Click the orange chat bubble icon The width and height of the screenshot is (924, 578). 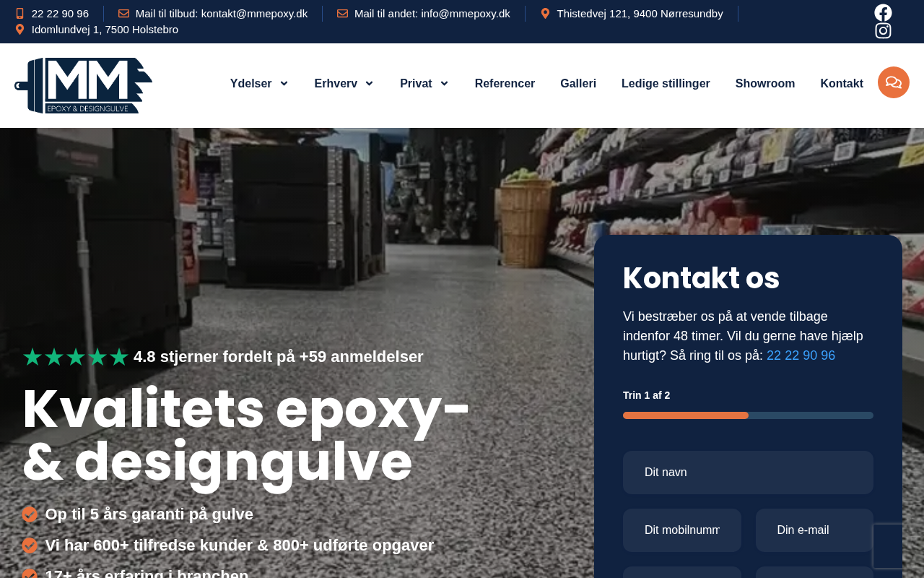pyautogui.click(x=894, y=82)
